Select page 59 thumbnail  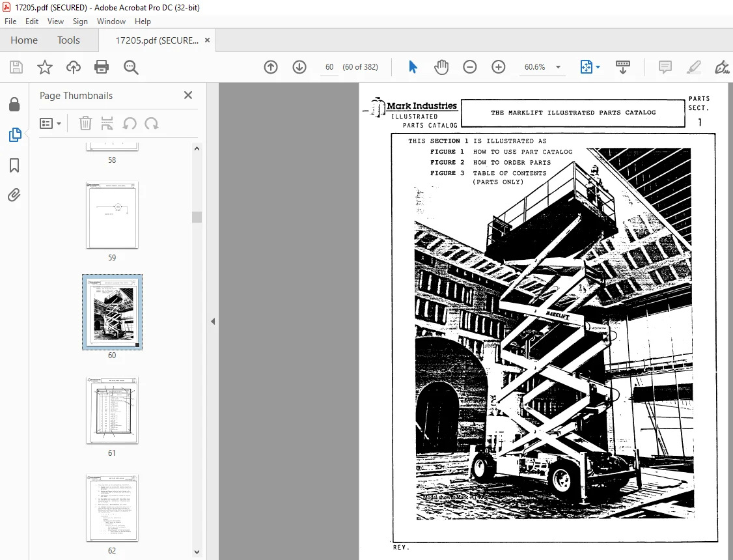[112, 215]
